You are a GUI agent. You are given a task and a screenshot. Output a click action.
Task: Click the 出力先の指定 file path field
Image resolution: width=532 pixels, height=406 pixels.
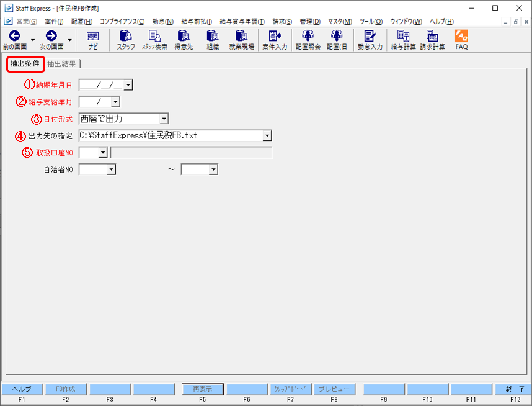click(171, 135)
